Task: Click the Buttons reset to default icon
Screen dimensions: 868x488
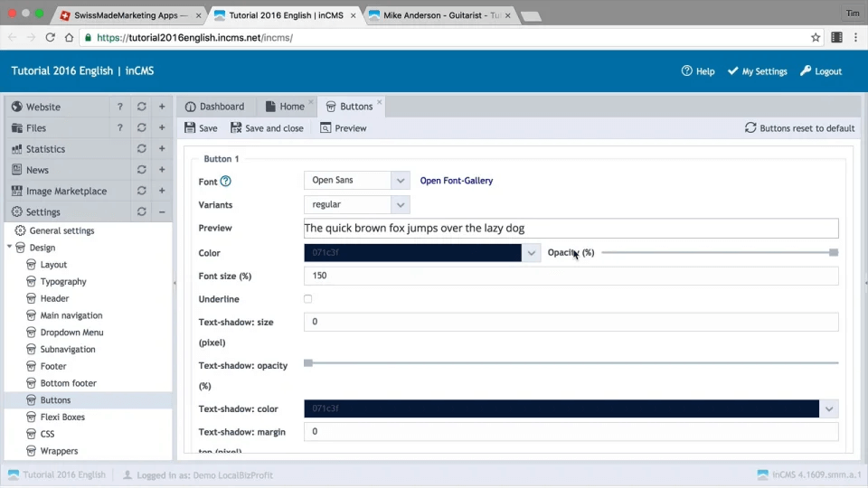Action: [750, 128]
